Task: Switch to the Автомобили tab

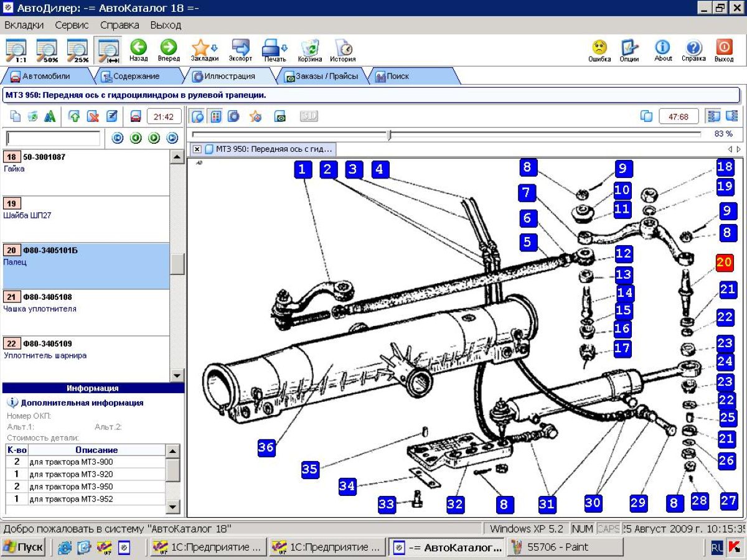Action: pyautogui.click(x=46, y=77)
